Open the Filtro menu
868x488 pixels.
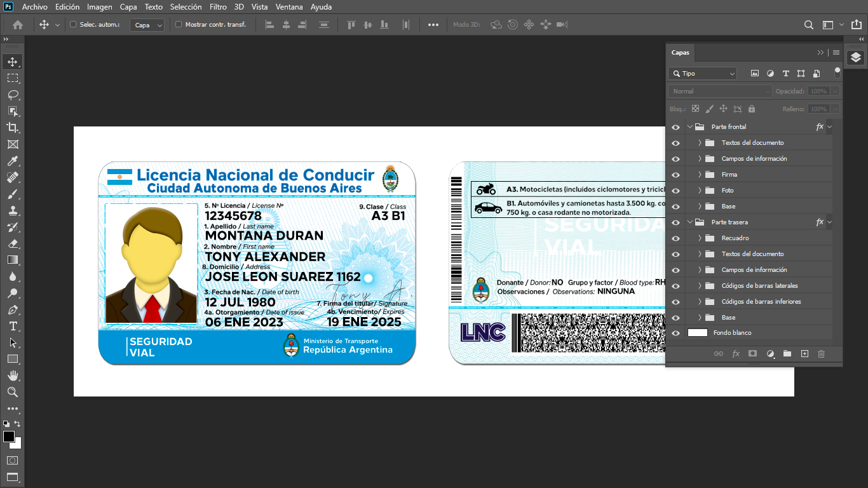(218, 7)
